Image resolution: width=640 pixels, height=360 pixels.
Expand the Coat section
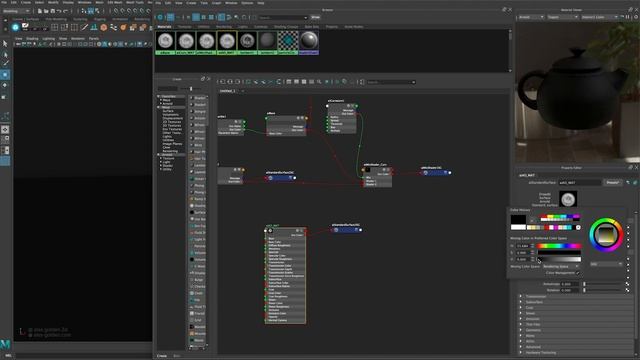pos(520,307)
